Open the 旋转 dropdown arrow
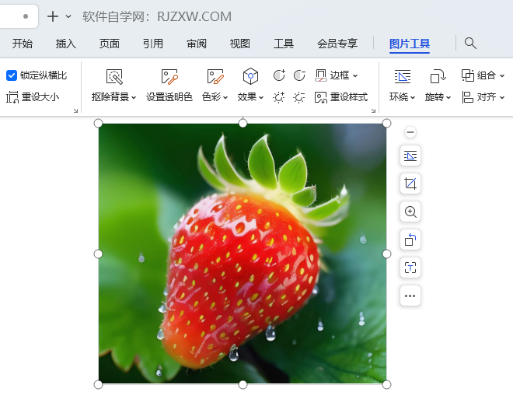513x420 pixels. (x=448, y=97)
